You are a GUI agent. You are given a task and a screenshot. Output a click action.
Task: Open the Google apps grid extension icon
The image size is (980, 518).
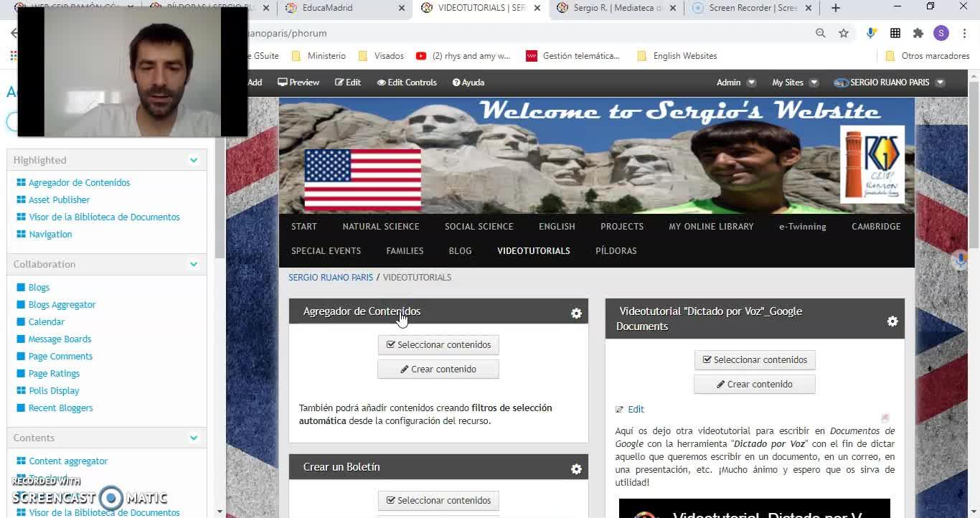click(895, 33)
